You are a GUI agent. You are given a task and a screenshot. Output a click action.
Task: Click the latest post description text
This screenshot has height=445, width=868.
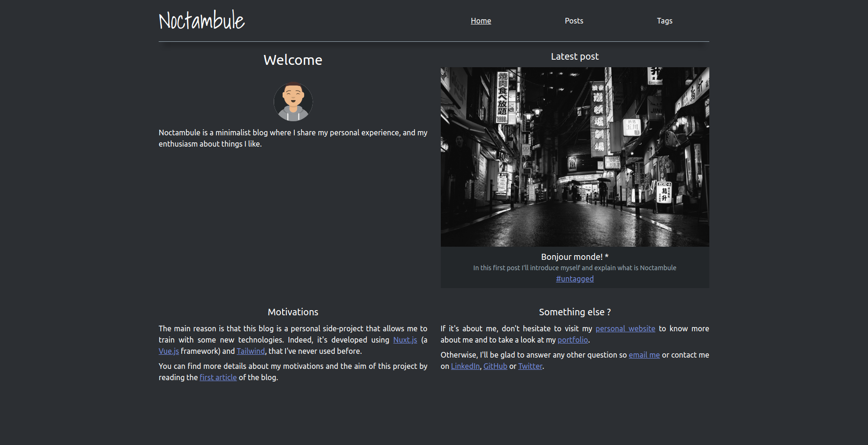pyautogui.click(x=574, y=267)
